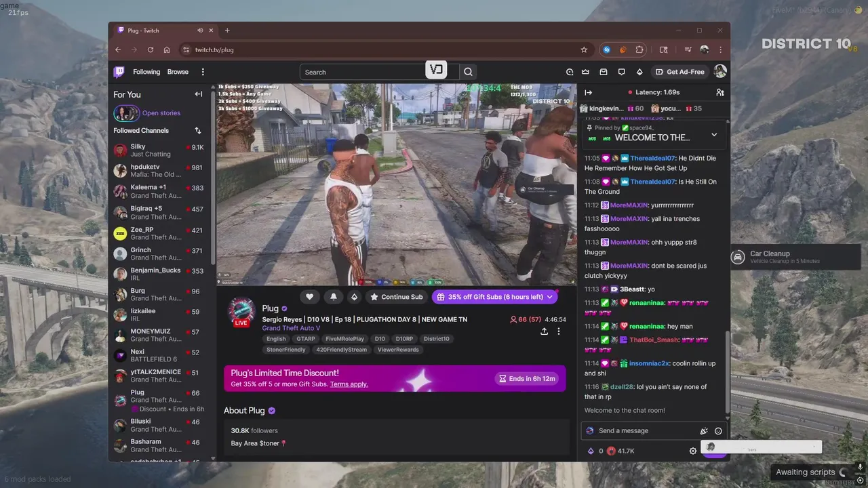Open the chat community users list

(x=719, y=92)
